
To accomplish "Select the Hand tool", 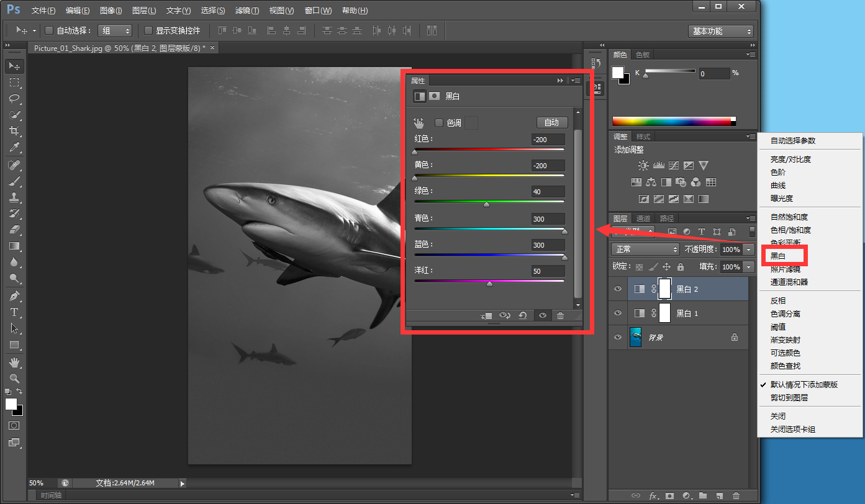I will pyautogui.click(x=14, y=362).
